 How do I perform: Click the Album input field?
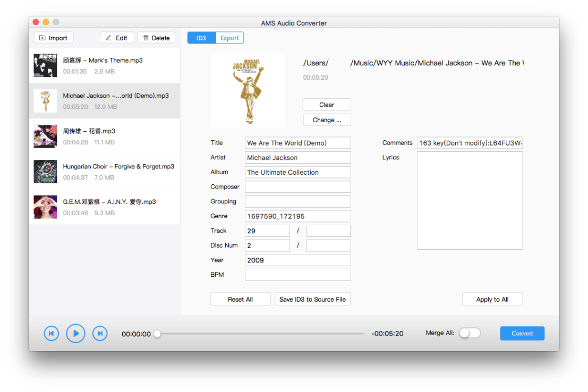coord(298,172)
